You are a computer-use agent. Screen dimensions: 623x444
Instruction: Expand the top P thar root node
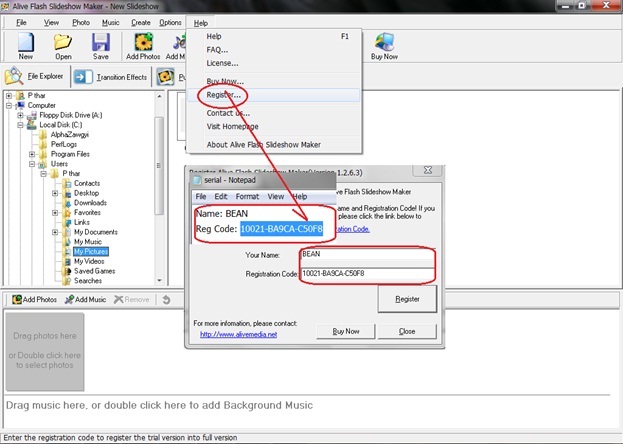(9, 96)
